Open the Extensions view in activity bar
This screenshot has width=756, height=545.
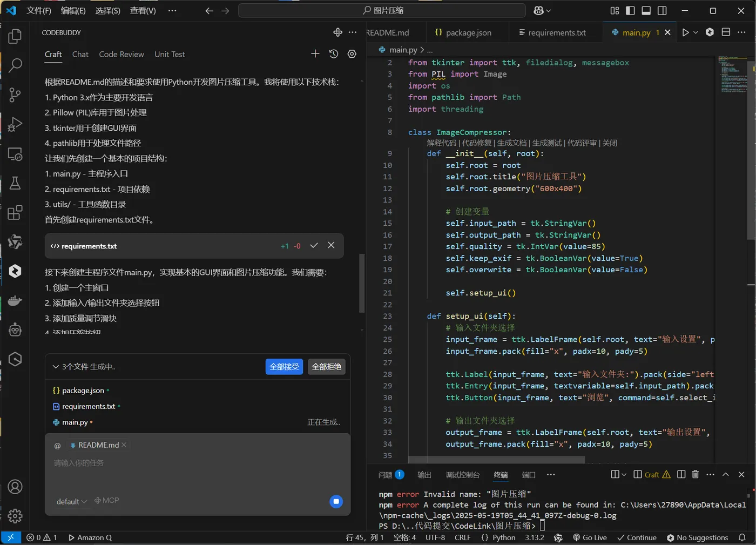tap(15, 212)
